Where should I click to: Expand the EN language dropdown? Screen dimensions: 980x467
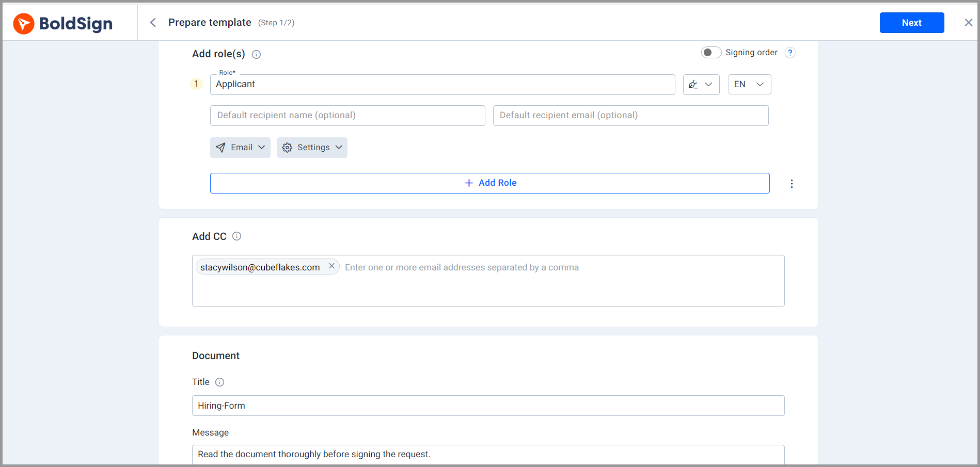pyautogui.click(x=749, y=85)
